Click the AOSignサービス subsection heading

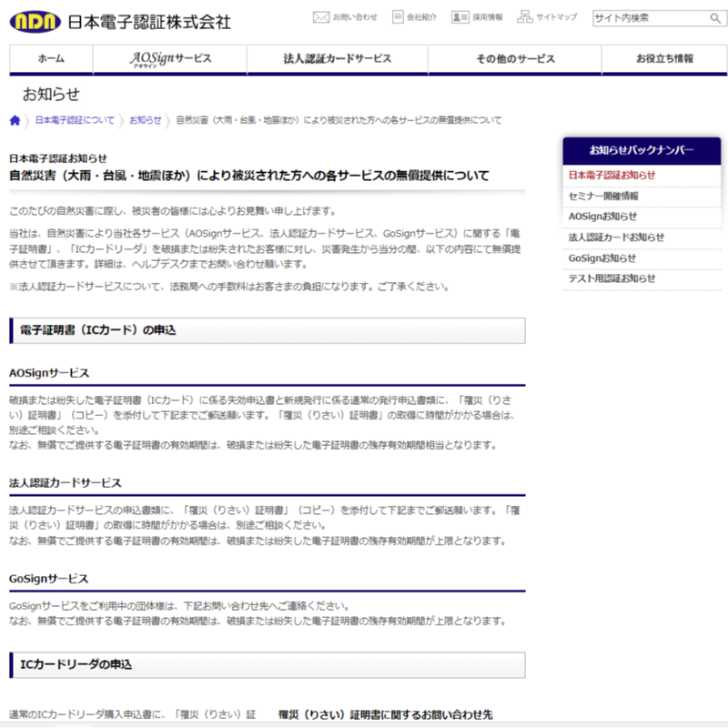[49, 373]
